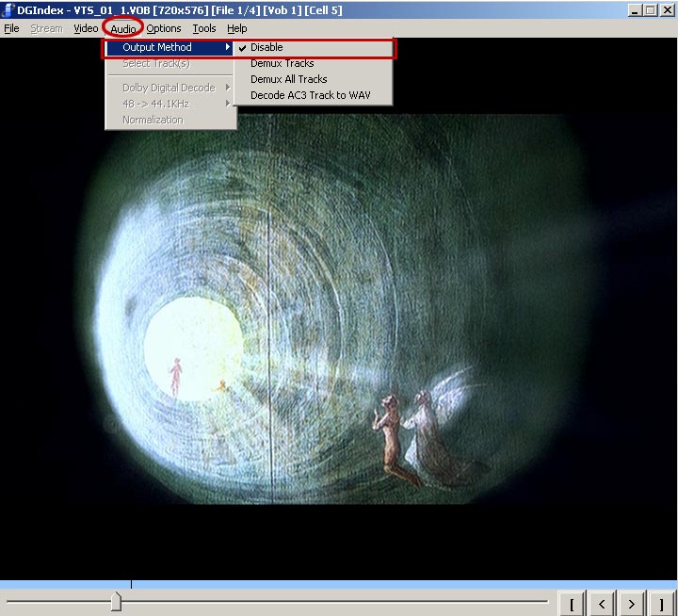Open the Help menu

tap(237, 28)
